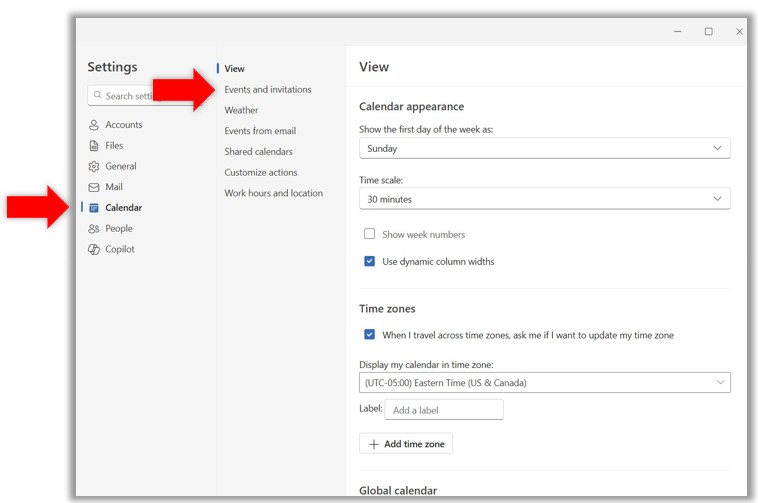The height and width of the screenshot is (503, 758).
Task: Click the People icon in sidebar
Action: 94,229
